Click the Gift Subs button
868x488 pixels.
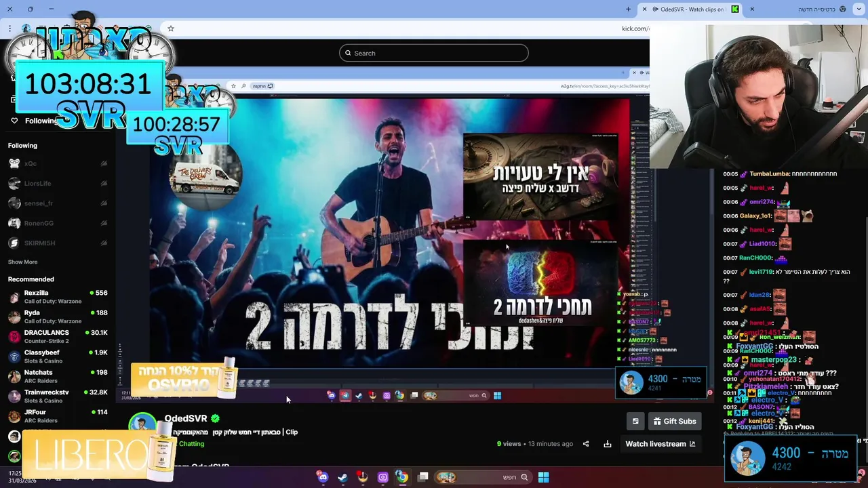(x=675, y=421)
